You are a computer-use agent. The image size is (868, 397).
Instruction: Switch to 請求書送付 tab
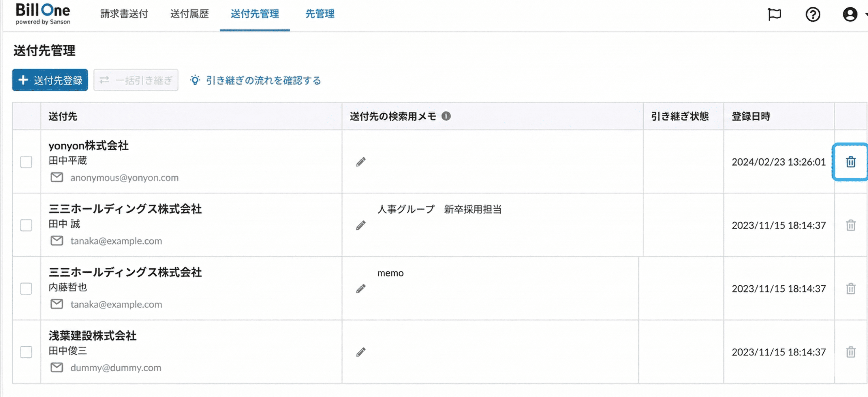coord(124,14)
